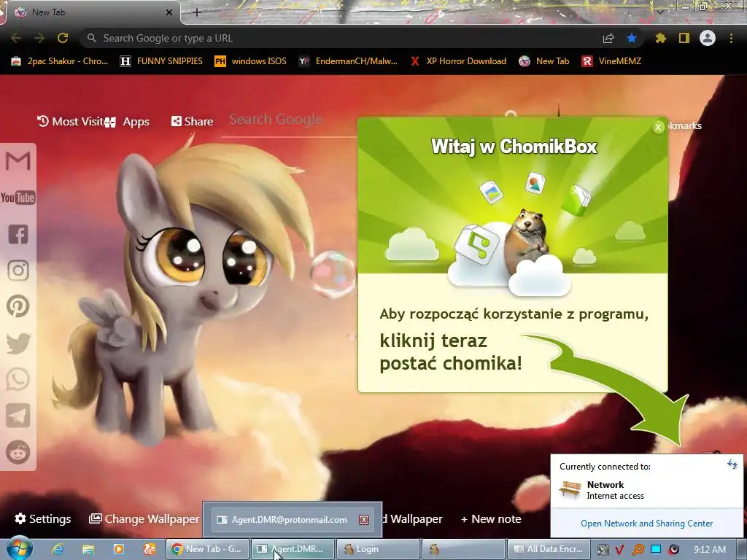Open the Most Visited menu
This screenshot has height=560, width=747.
coord(71,122)
